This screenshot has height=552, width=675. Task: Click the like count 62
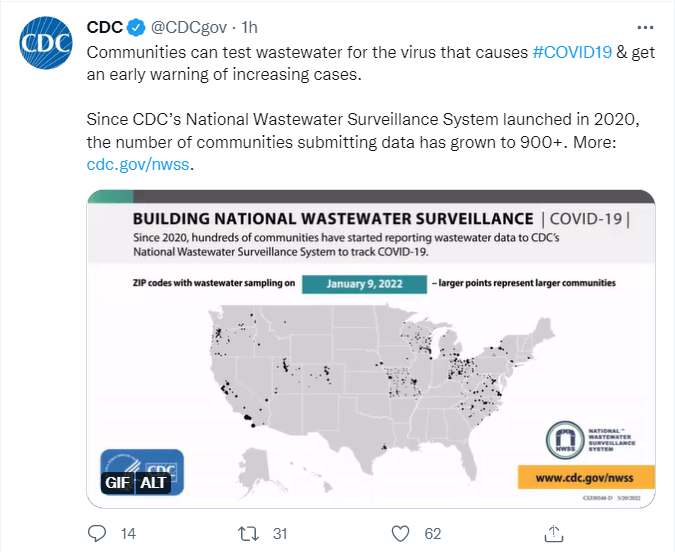(x=433, y=534)
